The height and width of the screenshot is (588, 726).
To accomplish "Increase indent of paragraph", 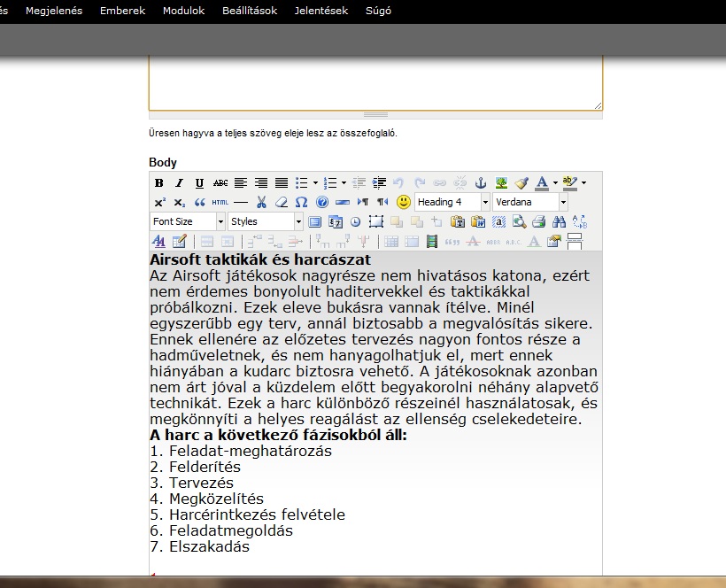I will pos(379,183).
